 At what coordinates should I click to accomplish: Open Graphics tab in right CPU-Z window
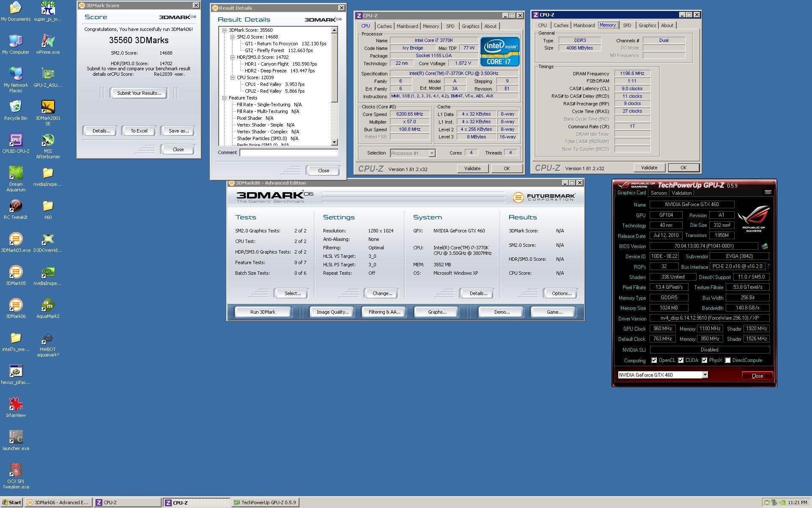point(647,25)
